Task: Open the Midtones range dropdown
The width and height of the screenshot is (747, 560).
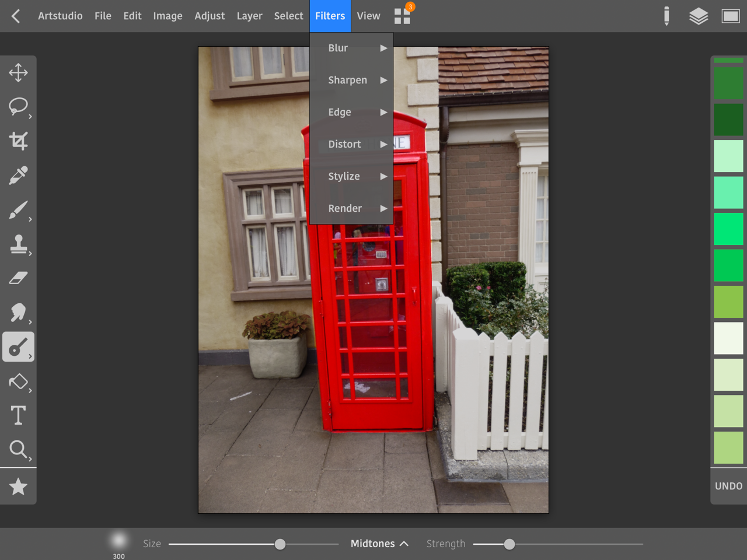Action: pos(379,544)
